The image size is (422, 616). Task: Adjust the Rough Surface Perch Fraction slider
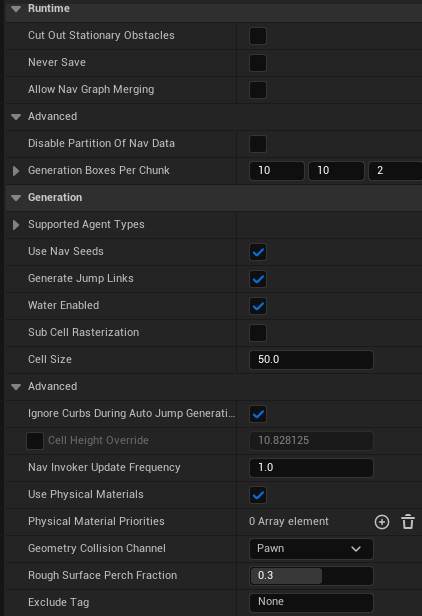311,576
